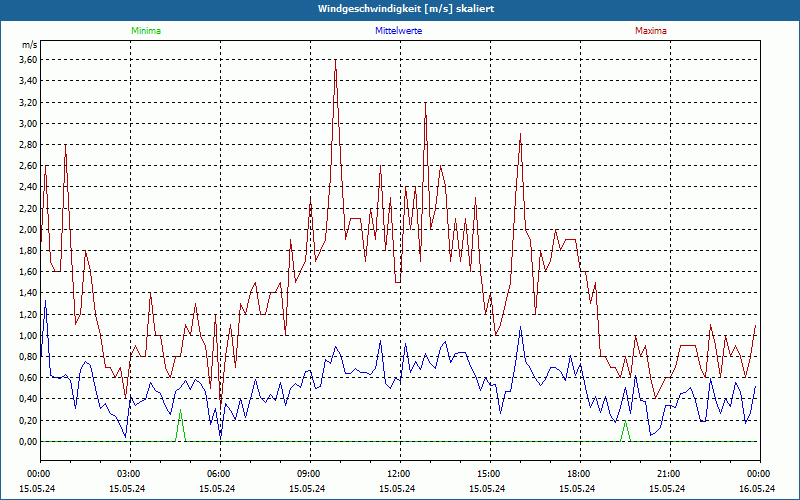The height and width of the screenshot is (500, 800).
Task: Click the 3,20 y-axis value
Action: click(28, 102)
